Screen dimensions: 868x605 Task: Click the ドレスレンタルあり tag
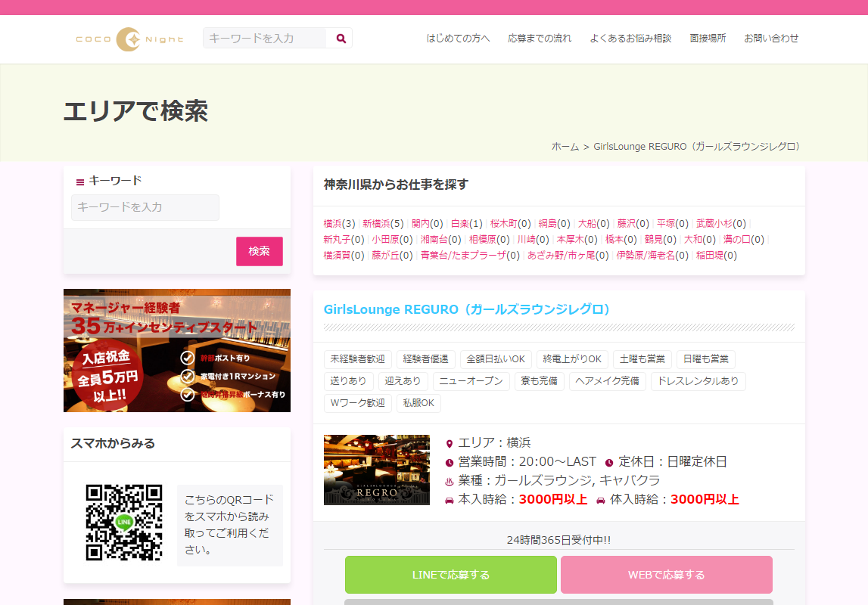698,381
